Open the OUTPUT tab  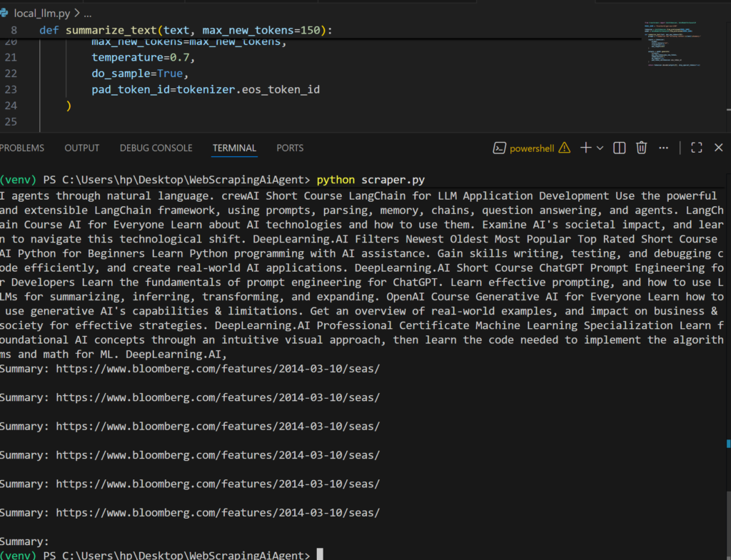tap(82, 148)
